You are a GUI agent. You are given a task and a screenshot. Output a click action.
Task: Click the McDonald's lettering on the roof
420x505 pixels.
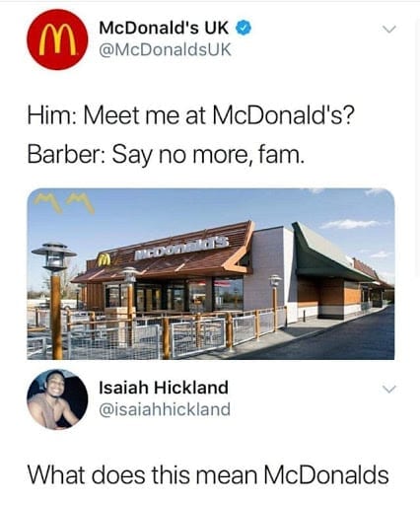[x=181, y=249]
